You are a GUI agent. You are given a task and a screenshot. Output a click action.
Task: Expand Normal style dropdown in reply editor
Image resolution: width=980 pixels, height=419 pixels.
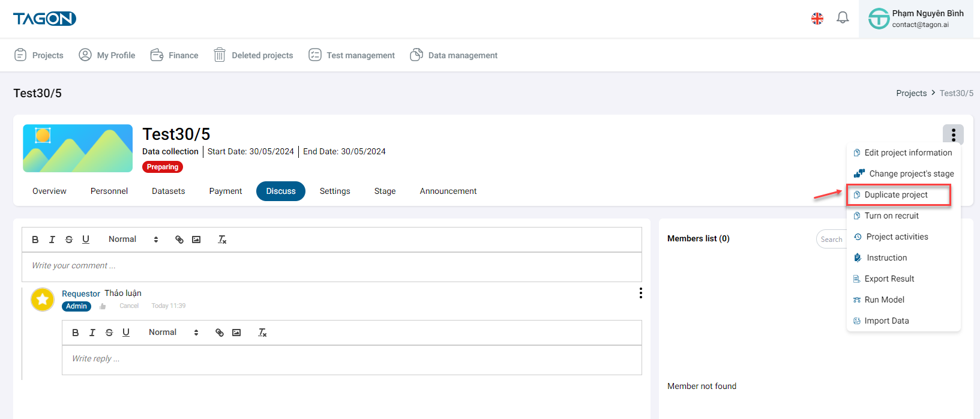173,333
